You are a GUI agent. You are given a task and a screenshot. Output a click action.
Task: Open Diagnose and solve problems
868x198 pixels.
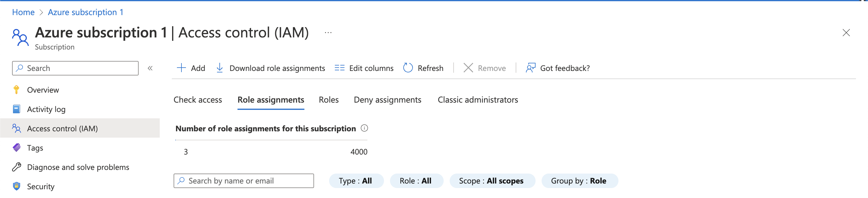[x=78, y=167]
